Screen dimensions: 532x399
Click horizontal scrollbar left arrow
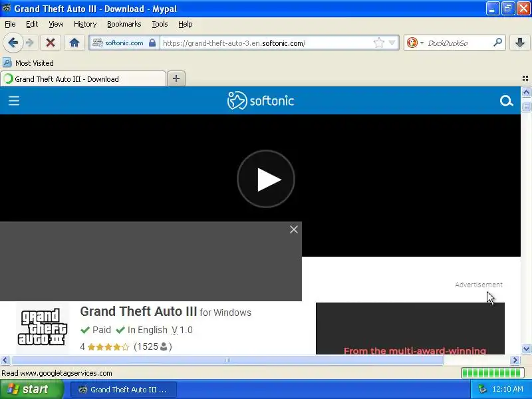click(x=5, y=360)
